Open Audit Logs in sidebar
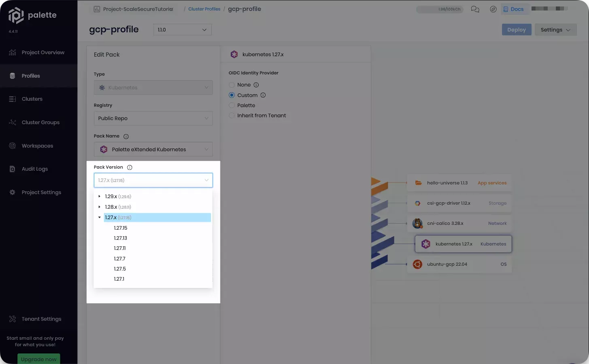 pyautogui.click(x=38, y=169)
